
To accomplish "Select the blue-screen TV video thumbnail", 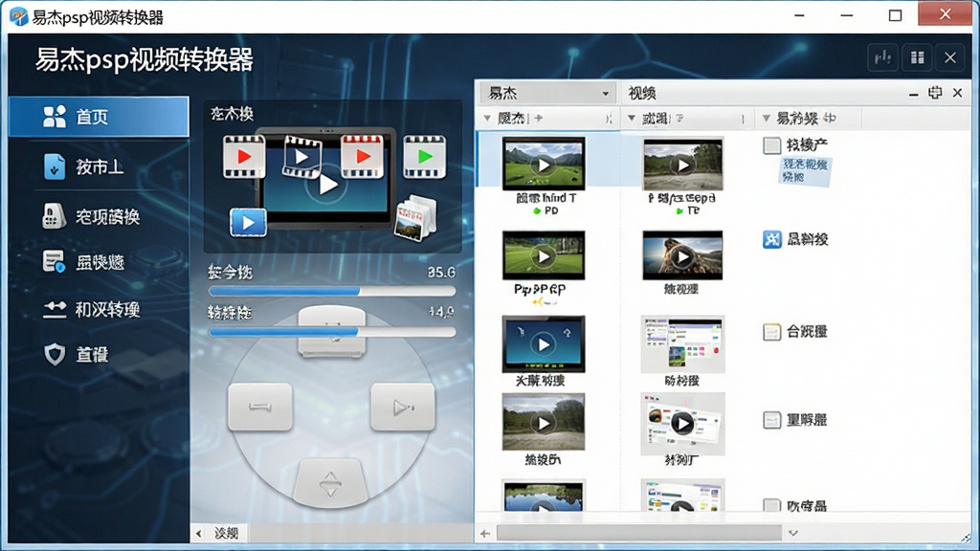I will [544, 343].
